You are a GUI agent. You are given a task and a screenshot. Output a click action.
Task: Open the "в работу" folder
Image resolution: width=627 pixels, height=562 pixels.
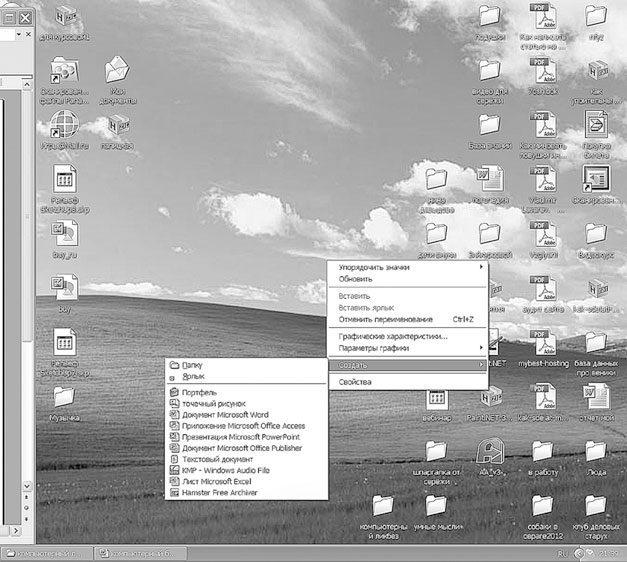coord(542,451)
